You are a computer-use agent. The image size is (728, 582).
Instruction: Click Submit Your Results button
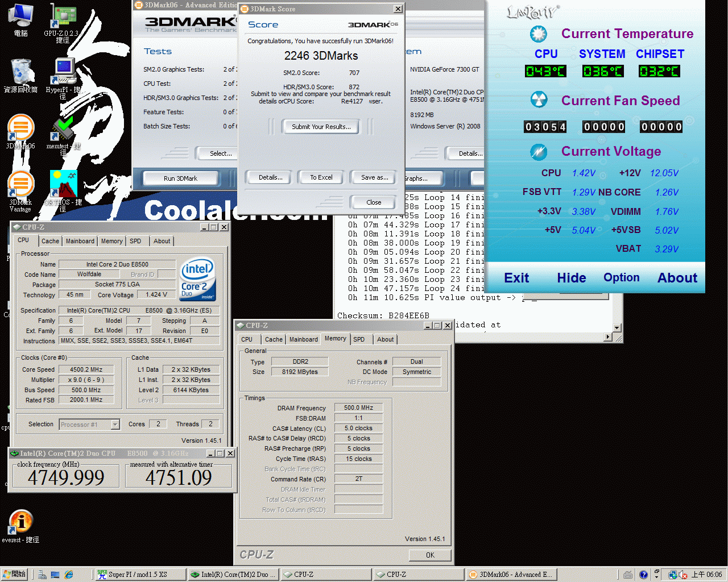[321, 127]
